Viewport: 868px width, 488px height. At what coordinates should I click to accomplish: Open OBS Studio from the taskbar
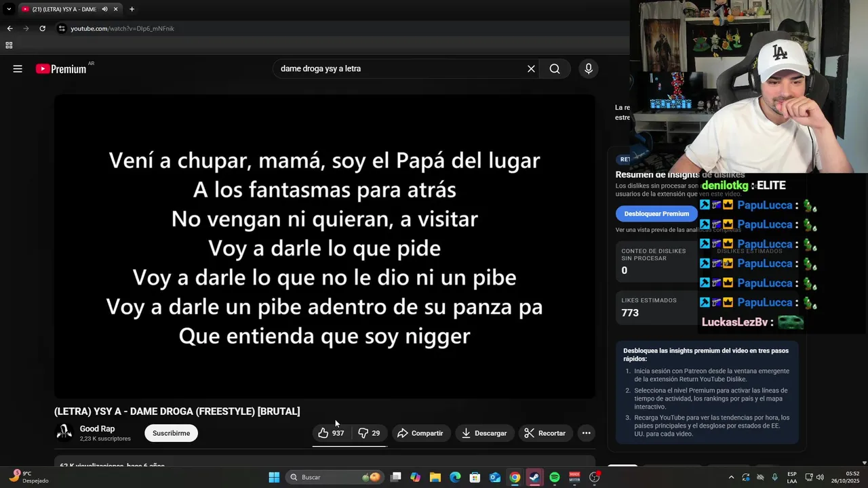(595, 477)
